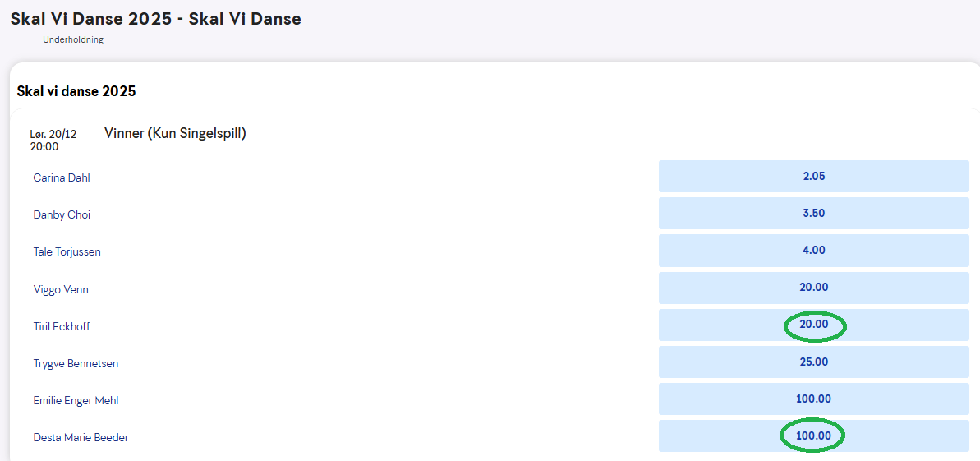Select the Danby Choi name label

coord(62,215)
